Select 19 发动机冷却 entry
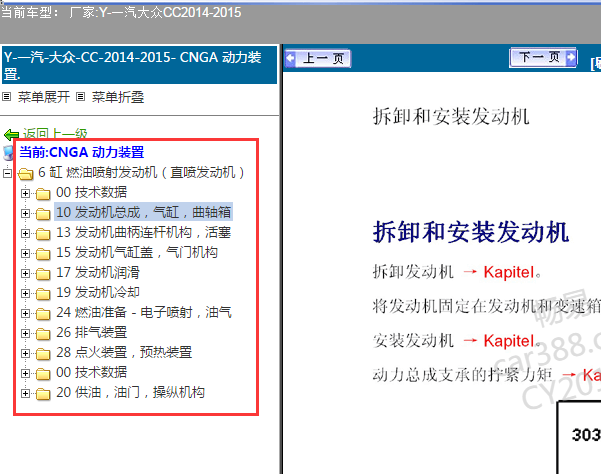601x474 pixels. point(98,292)
